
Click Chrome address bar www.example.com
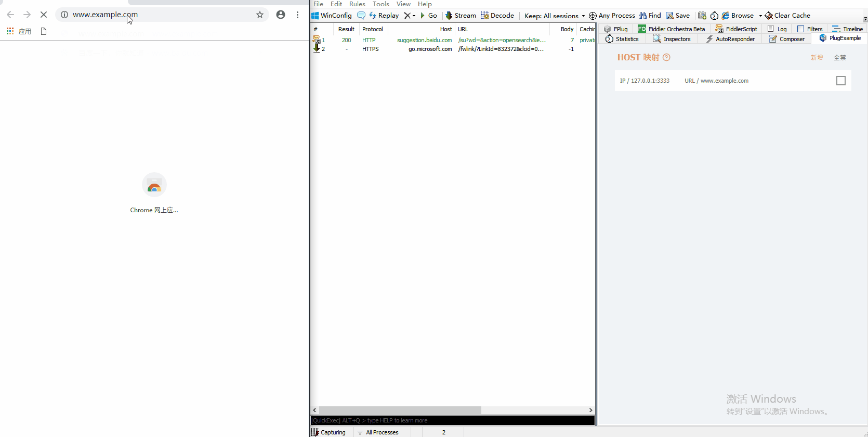(x=161, y=15)
